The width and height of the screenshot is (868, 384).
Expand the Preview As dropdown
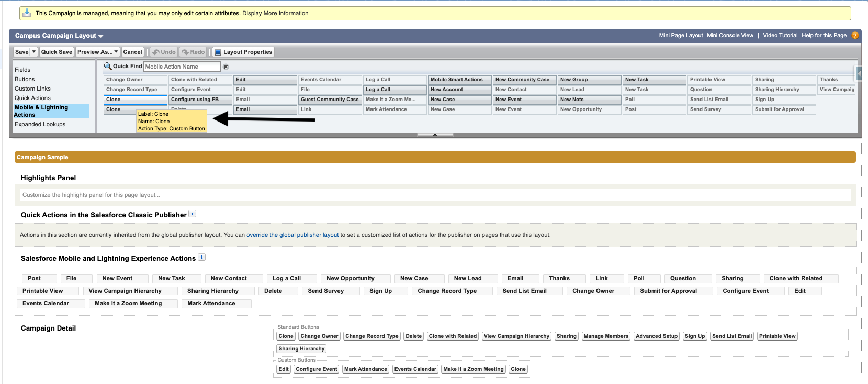(116, 52)
